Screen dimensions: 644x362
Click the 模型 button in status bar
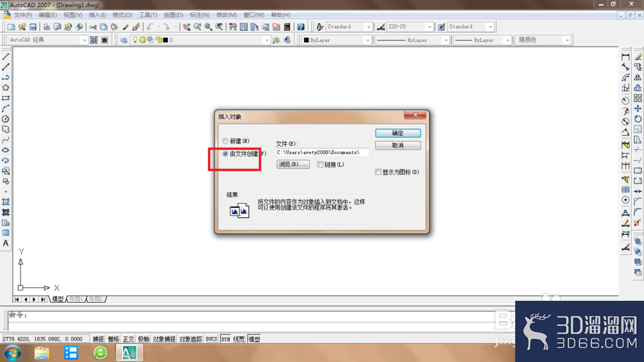254,339
